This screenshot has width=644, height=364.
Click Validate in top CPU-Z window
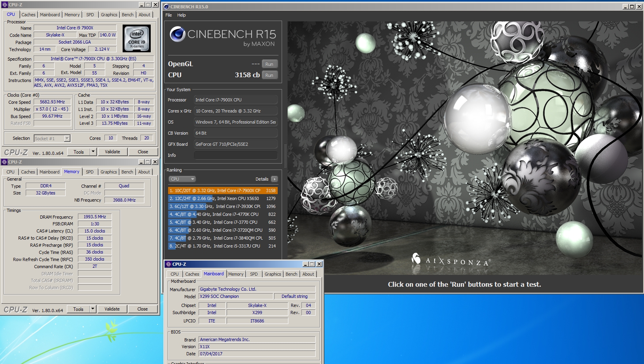coord(112,152)
